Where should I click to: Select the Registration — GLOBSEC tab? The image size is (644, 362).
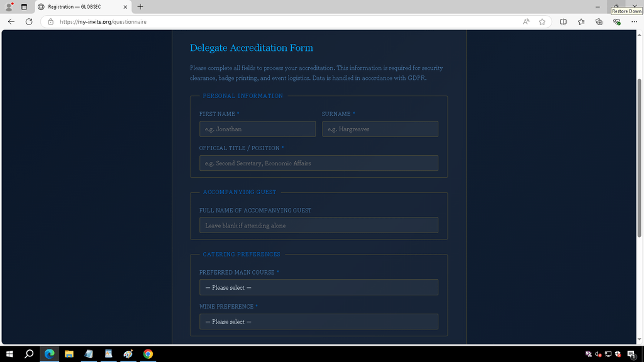click(x=84, y=7)
